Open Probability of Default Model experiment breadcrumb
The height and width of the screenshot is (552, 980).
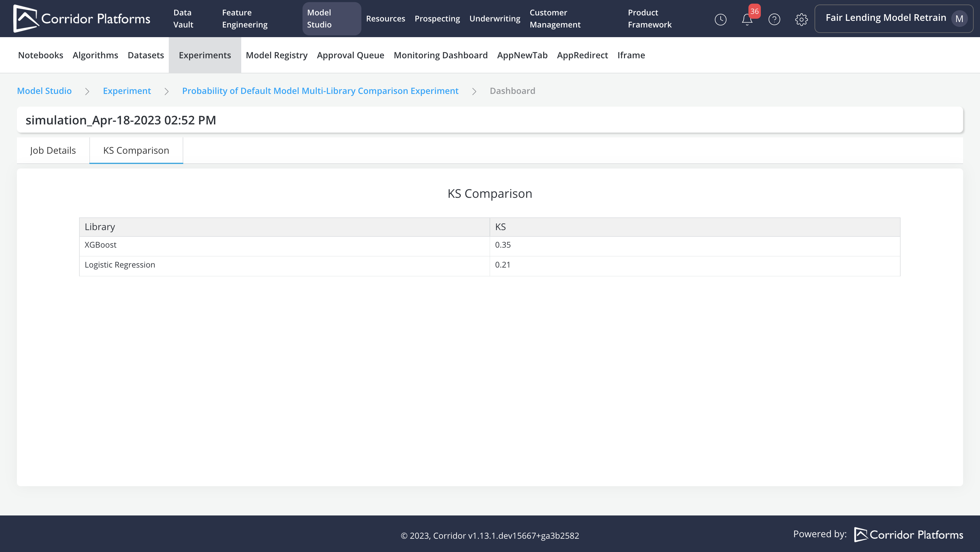(x=320, y=91)
